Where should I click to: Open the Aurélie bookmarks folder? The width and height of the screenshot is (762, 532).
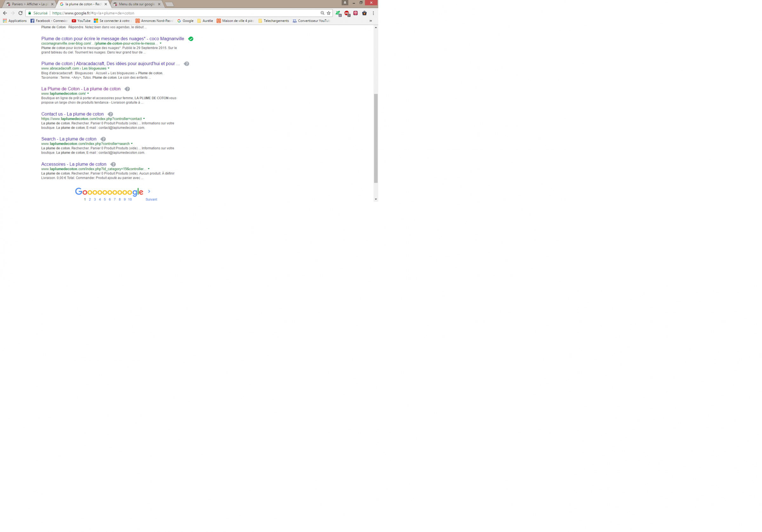coord(205,21)
